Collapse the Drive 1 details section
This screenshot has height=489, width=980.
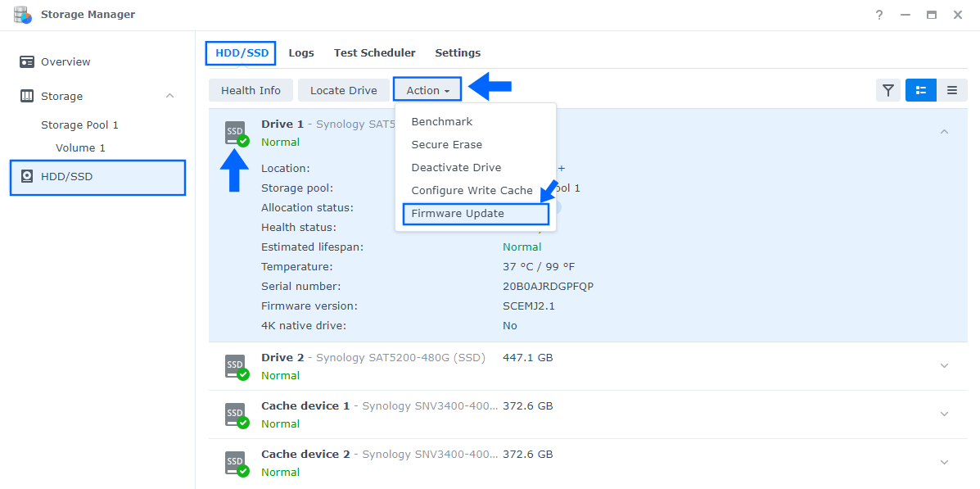[x=942, y=130]
